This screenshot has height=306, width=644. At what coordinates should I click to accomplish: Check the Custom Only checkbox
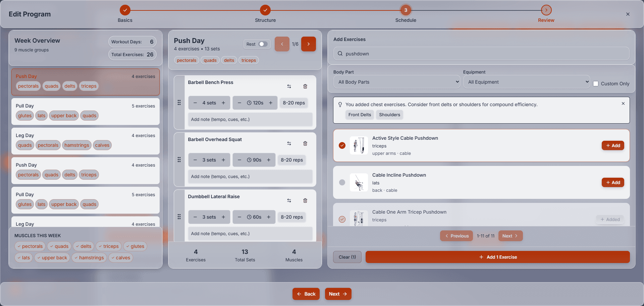pos(596,84)
